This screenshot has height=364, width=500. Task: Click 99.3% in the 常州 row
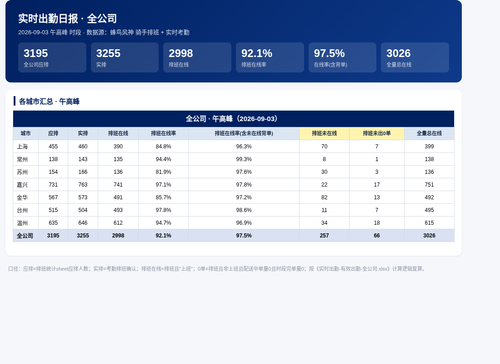(244, 159)
